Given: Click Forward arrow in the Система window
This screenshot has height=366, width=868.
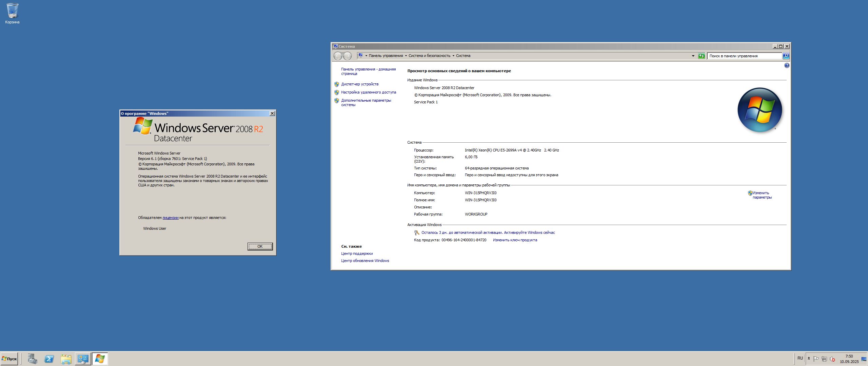Looking at the screenshot, I should (x=348, y=56).
